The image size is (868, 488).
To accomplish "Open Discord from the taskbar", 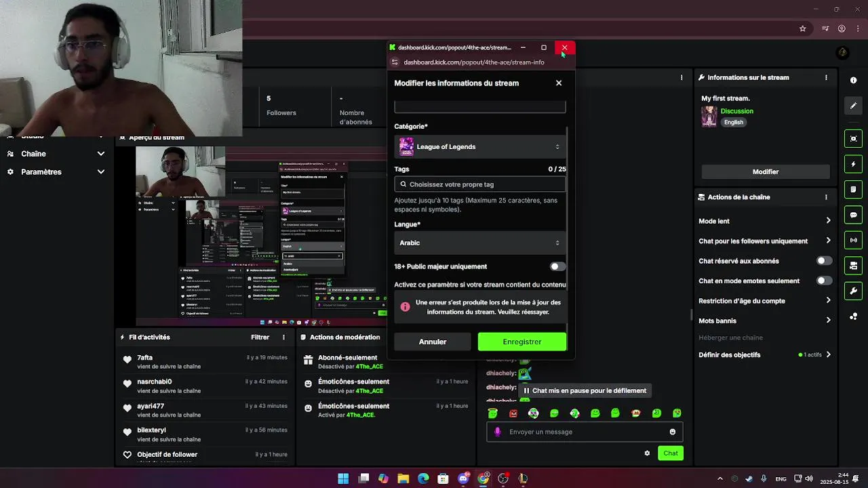I will pos(463,479).
